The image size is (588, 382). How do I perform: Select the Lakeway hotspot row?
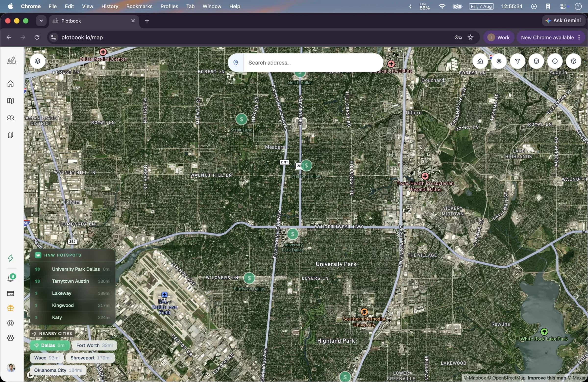click(73, 293)
